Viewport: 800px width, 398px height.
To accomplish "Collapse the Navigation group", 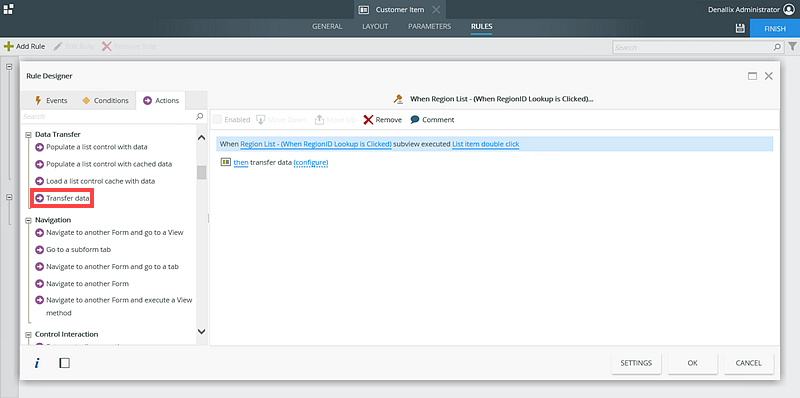I will (x=28, y=220).
